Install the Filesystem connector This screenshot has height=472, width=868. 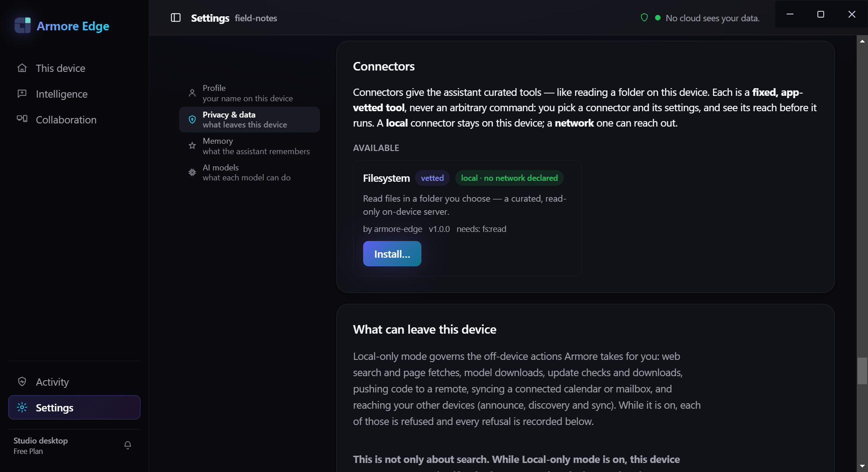point(392,254)
